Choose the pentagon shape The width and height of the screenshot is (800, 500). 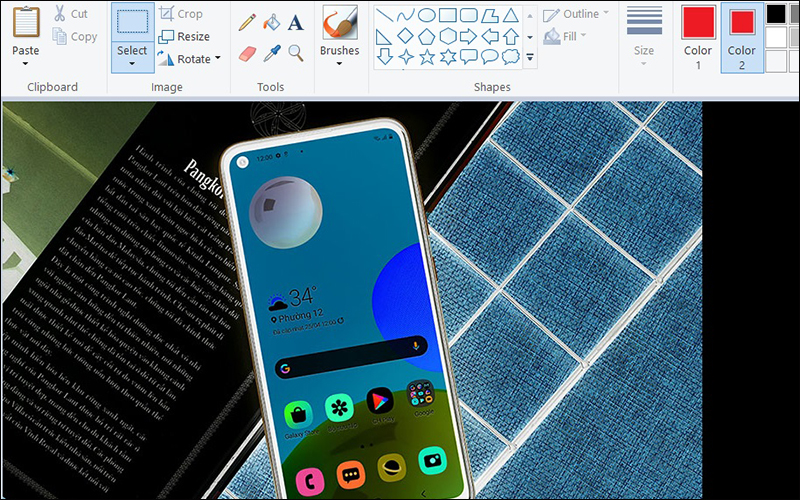tap(426, 36)
